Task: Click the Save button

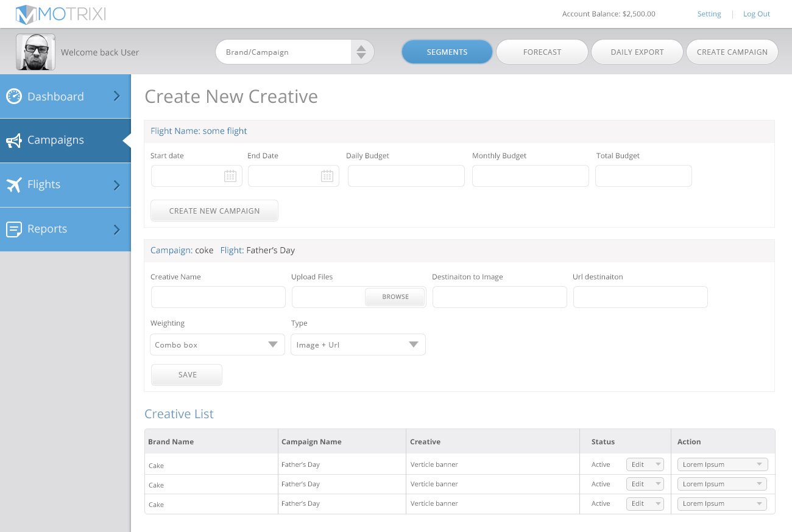Action: pos(186,375)
